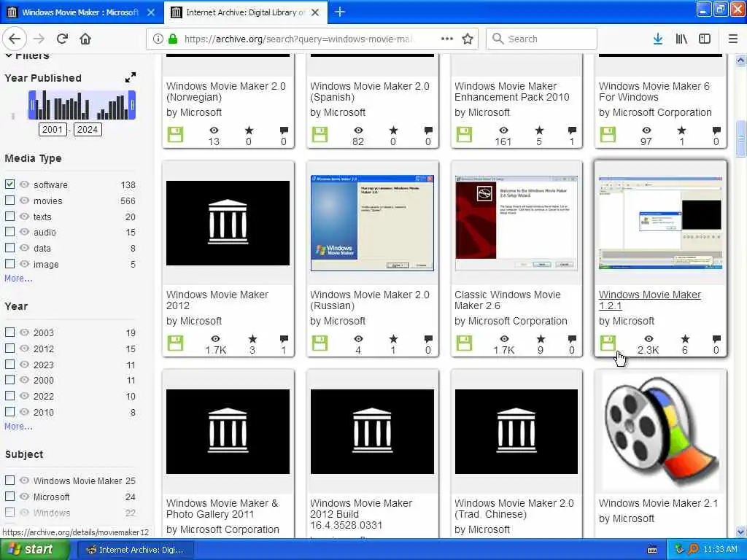Click the 2024 end year field
The image size is (747, 560).
[x=88, y=130]
